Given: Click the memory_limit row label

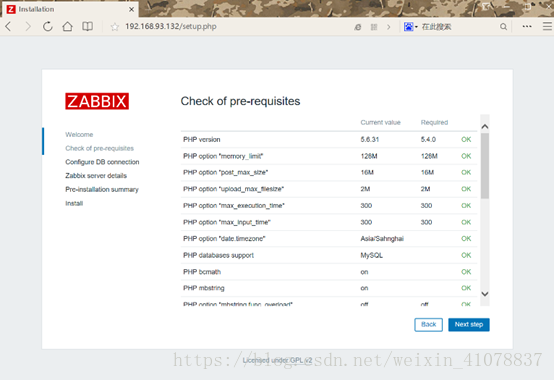Looking at the screenshot, I should coord(223,156).
